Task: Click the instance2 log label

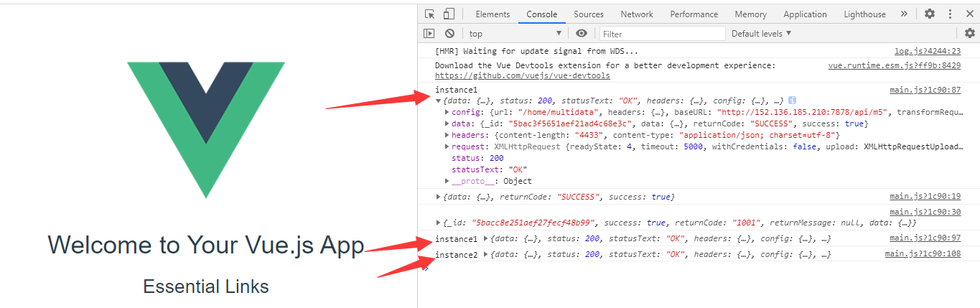Action: coord(456,254)
